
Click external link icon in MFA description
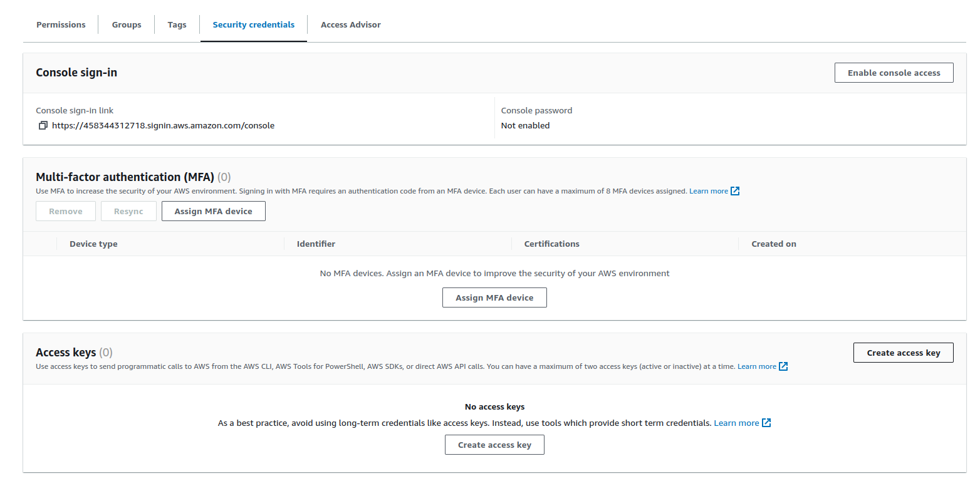[735, 191]
